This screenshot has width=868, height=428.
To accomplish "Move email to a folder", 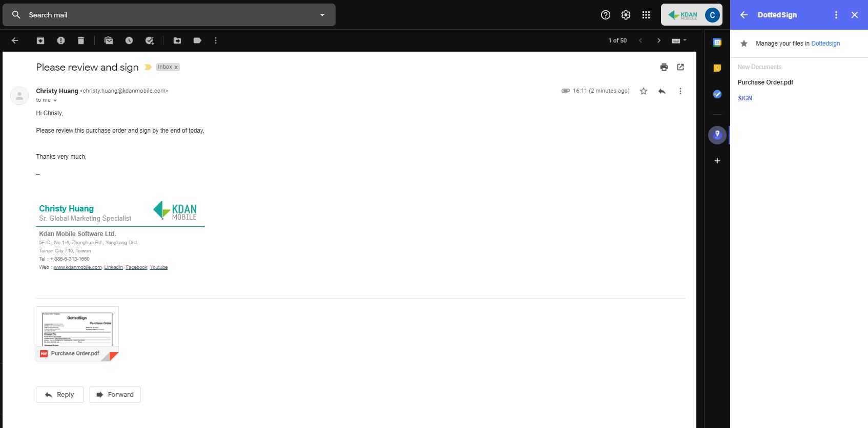I will tap(177, 40).
